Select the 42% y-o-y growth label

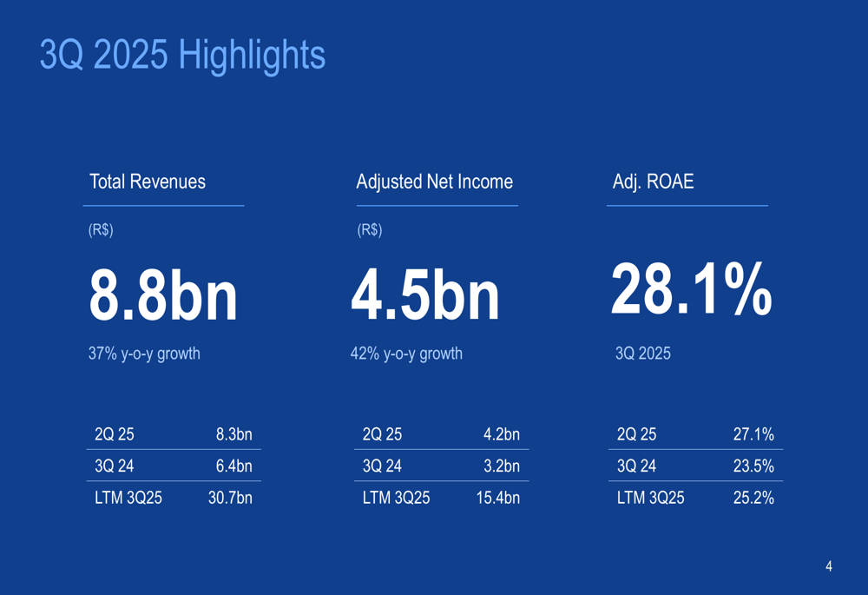click(x=406, y=354)
